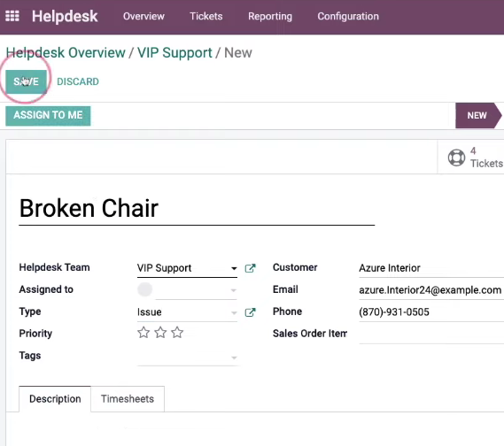Click the Assigned to avatar placeholder

click(144, 289)
